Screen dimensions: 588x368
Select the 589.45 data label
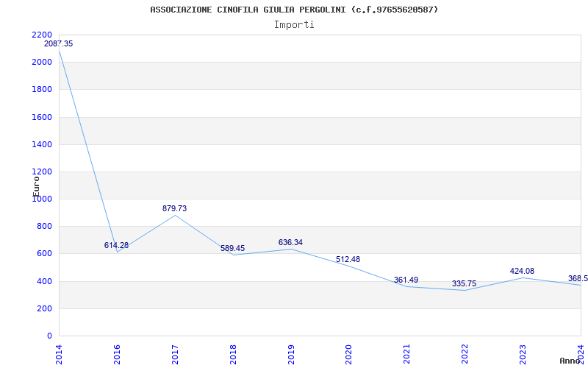coord(232,248)
